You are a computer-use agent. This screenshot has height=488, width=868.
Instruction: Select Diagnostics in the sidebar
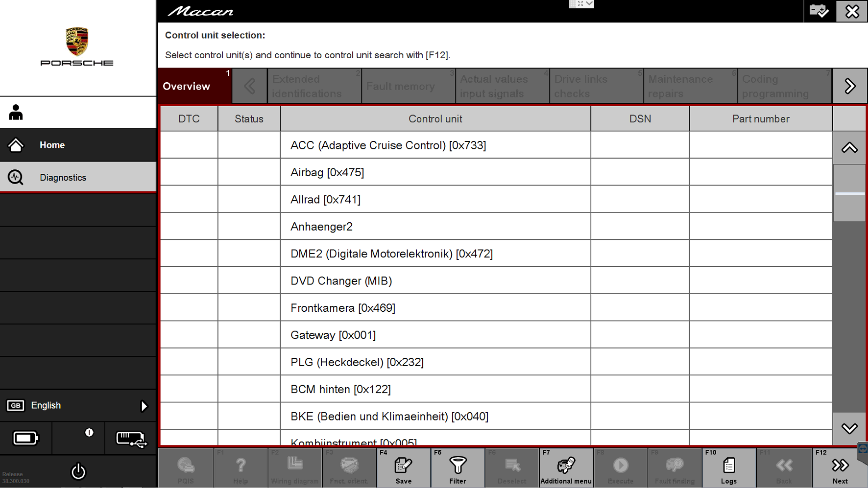click(x=78, y=177)
